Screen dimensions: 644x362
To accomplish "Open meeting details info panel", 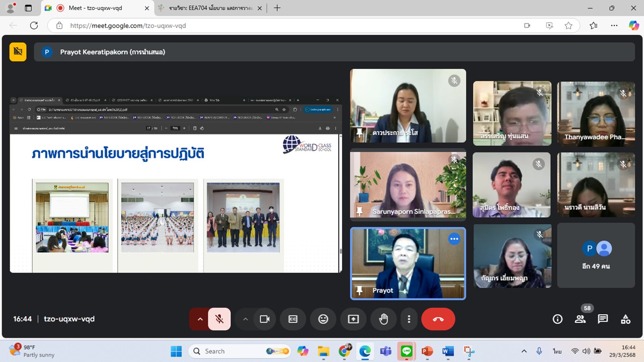I will pyautogui.click(x=557, y=319).
